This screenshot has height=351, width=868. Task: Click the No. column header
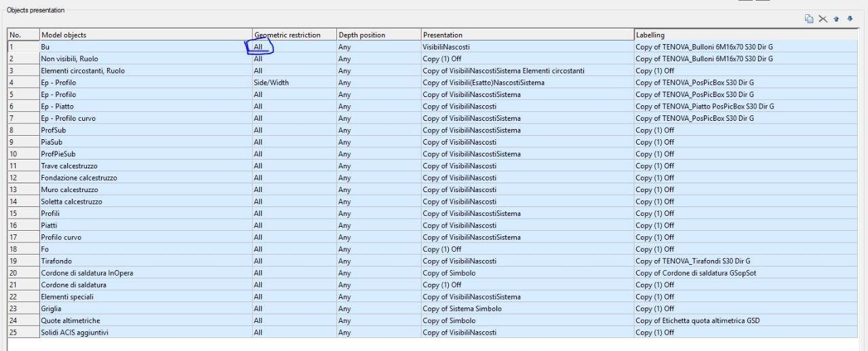coord(23,35)
